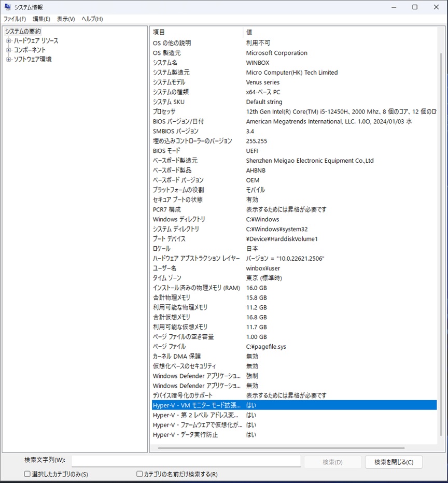The width and height of the screenshot is (448, 483).
Task: Select the PCR7 構成 row
Action: click(294, 209)
